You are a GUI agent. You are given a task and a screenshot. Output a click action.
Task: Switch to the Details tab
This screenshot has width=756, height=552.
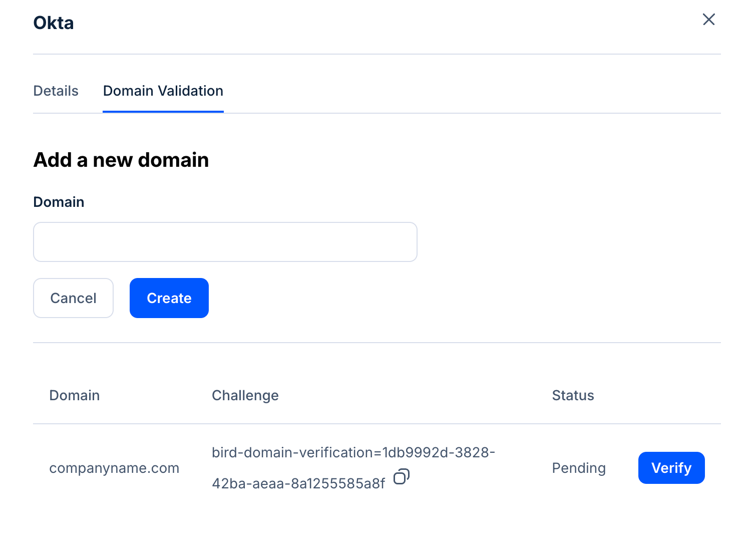56,91
